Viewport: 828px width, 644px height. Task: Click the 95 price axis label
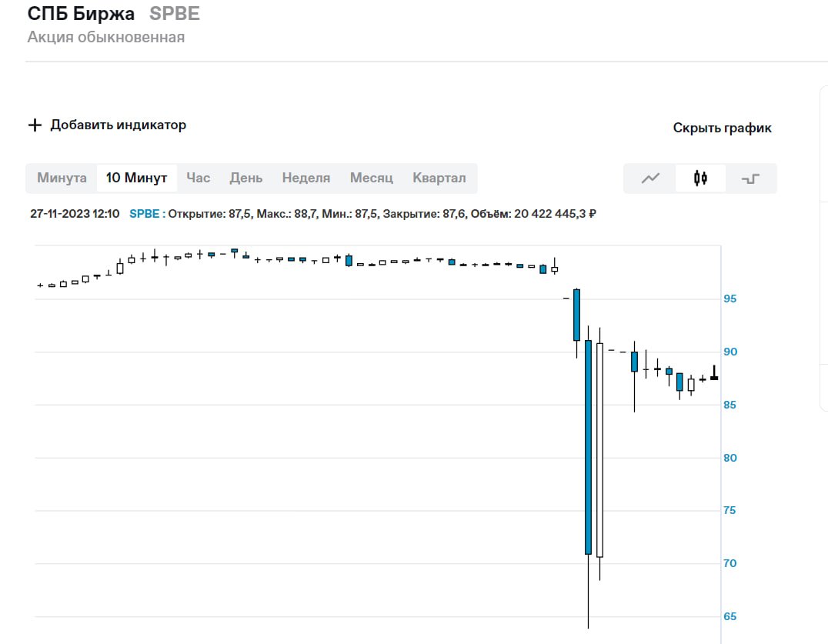click(x=730, y=299)
